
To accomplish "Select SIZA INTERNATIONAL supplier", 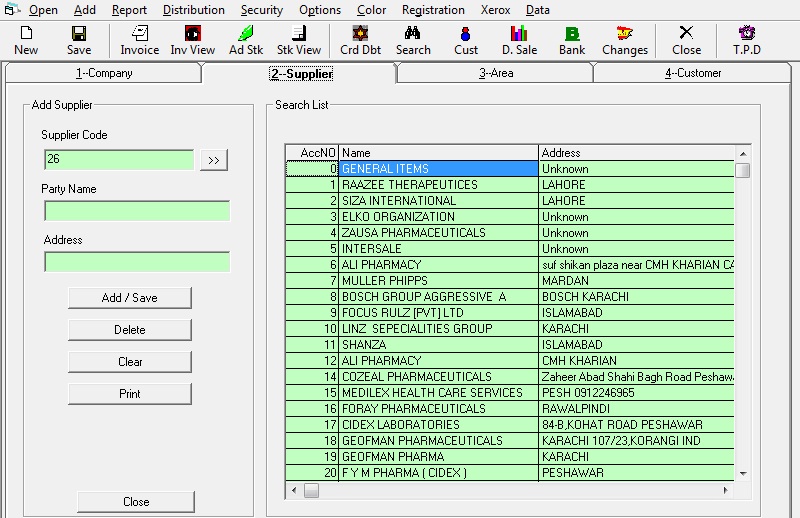I will pyautogui.click(x=510, y=201).
